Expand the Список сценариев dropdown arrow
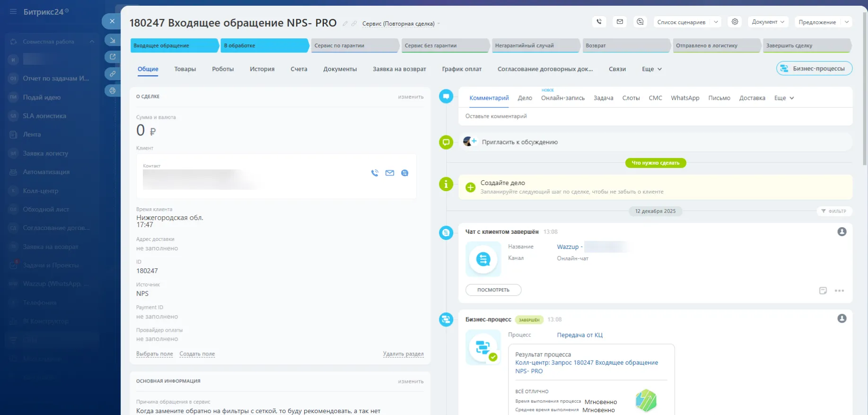Screen dimensions: 868x415 (716, 22)
